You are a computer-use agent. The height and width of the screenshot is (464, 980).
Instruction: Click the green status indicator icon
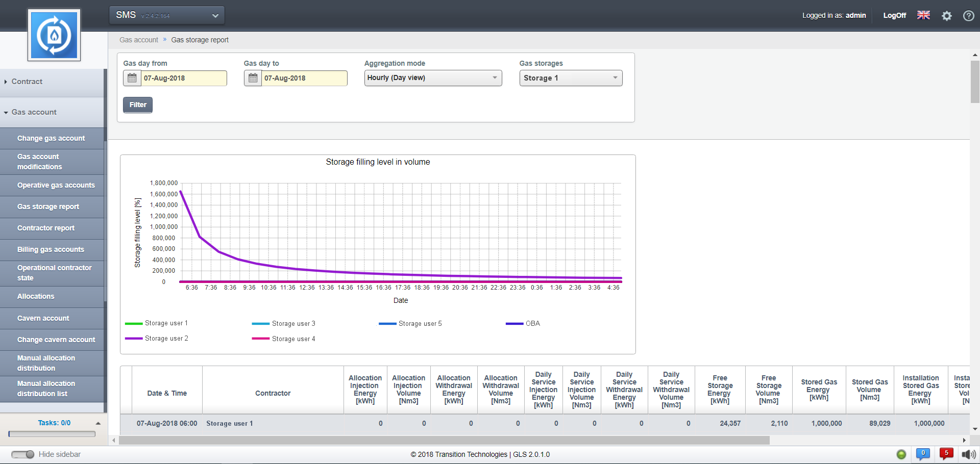(x=901, y=454)
